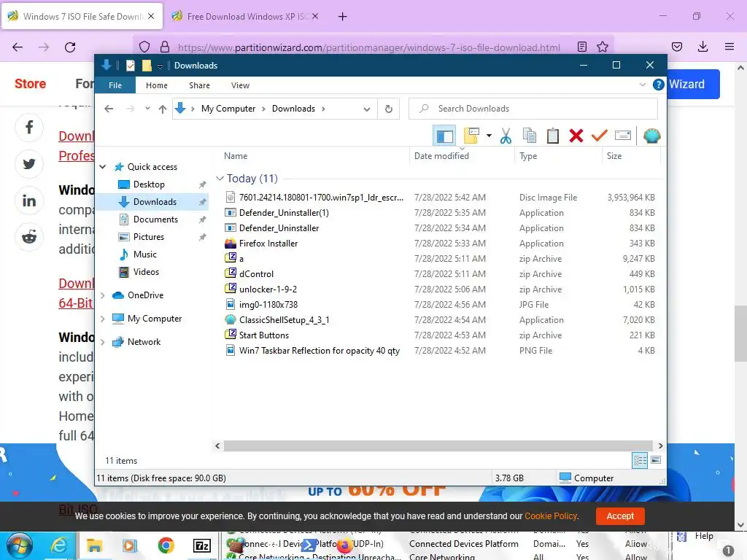Screen dimensions: 747x560
Task: Switch to Details view icon in status bar
Action: tap(640, 460)
